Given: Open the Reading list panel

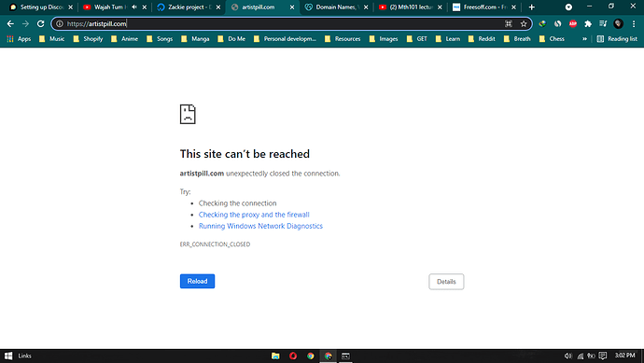Looking at the screenshot, I should (x=617, y=39).
